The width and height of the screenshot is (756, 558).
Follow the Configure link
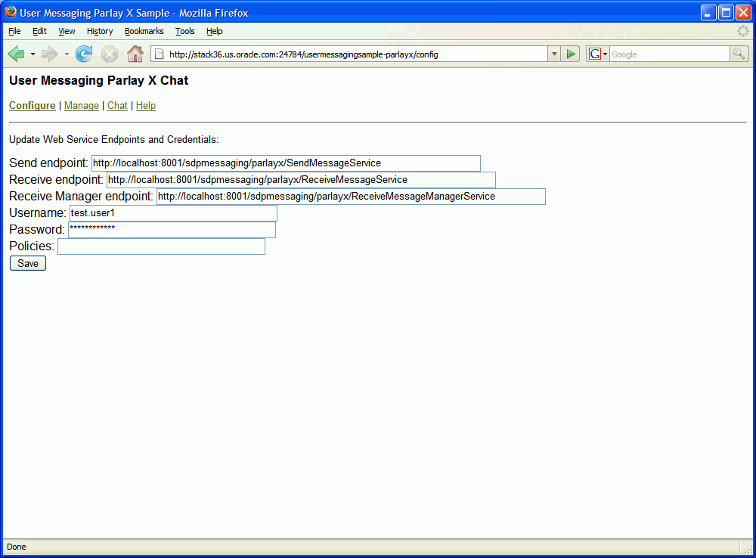coord(33,106)
